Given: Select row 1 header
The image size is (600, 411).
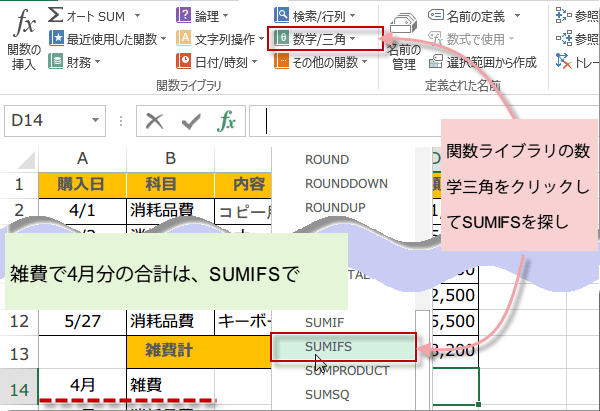Looking at the screenshot, I should (x=19, y=185).
